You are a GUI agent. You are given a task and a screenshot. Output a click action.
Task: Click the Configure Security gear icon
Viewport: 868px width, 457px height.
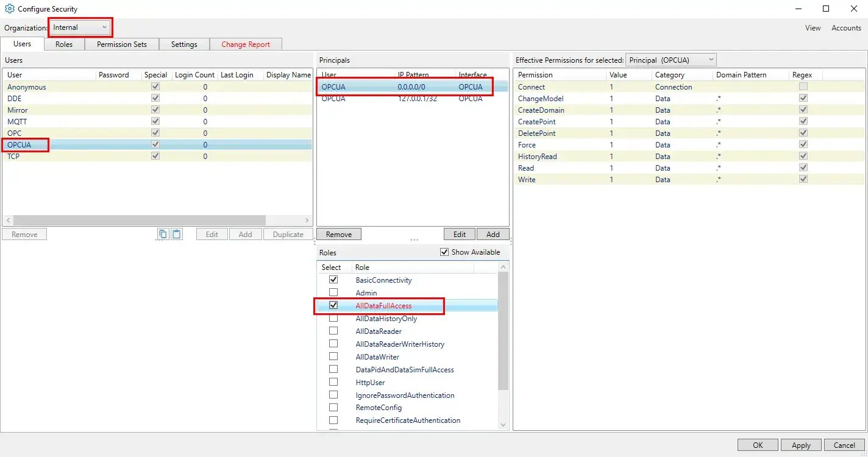[x=9, y=9]
